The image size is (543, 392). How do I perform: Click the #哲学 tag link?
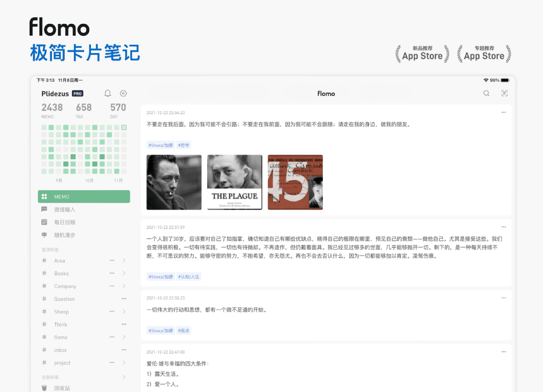pos(184,145)
